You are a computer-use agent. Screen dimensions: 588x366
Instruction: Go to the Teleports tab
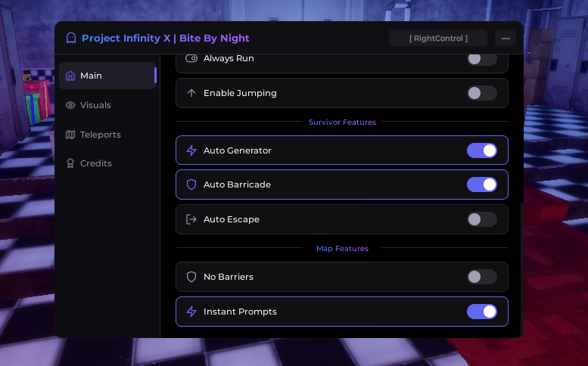[107, 135]
